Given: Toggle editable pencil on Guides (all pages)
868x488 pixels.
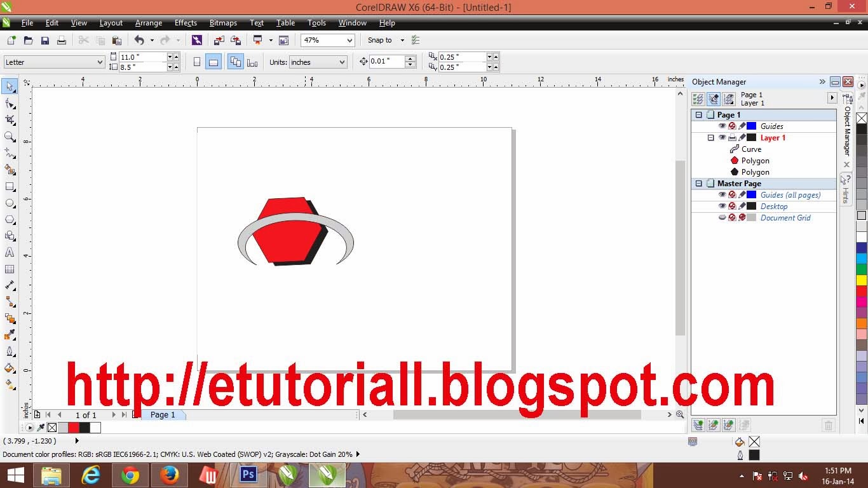Looking at the screenshot, I should [x=742, y=195].
